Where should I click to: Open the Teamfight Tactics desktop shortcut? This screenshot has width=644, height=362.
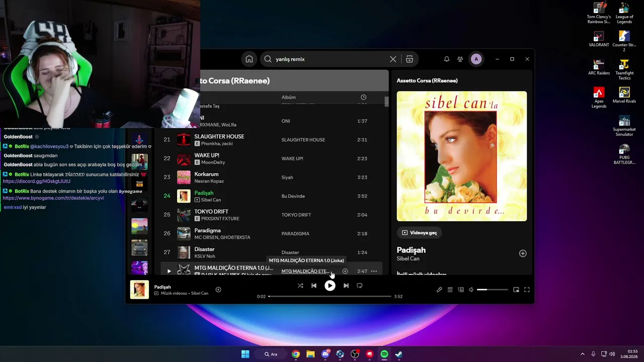click(624, 70)
